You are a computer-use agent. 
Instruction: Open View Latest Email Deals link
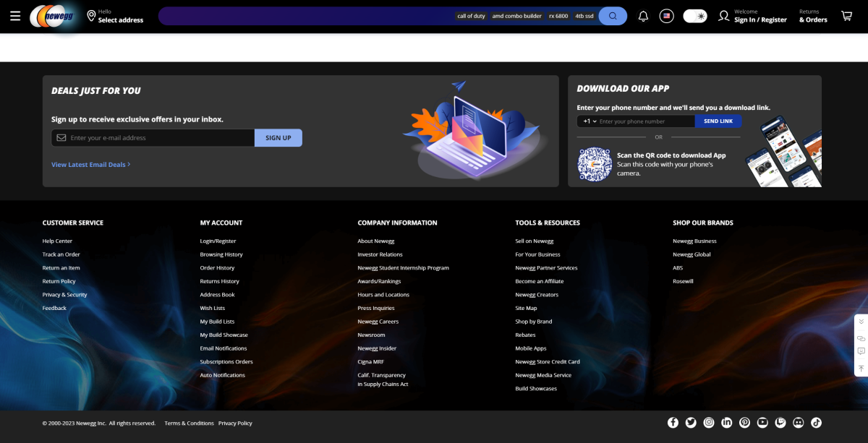tap(90, 165)
